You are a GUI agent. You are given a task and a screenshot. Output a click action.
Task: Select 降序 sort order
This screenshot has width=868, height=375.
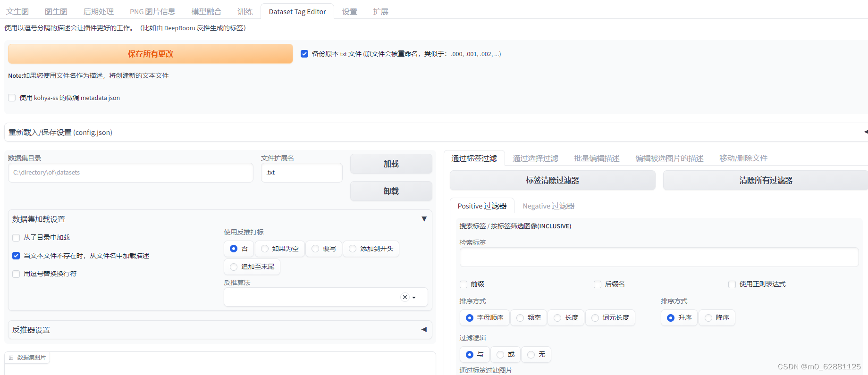717,317
